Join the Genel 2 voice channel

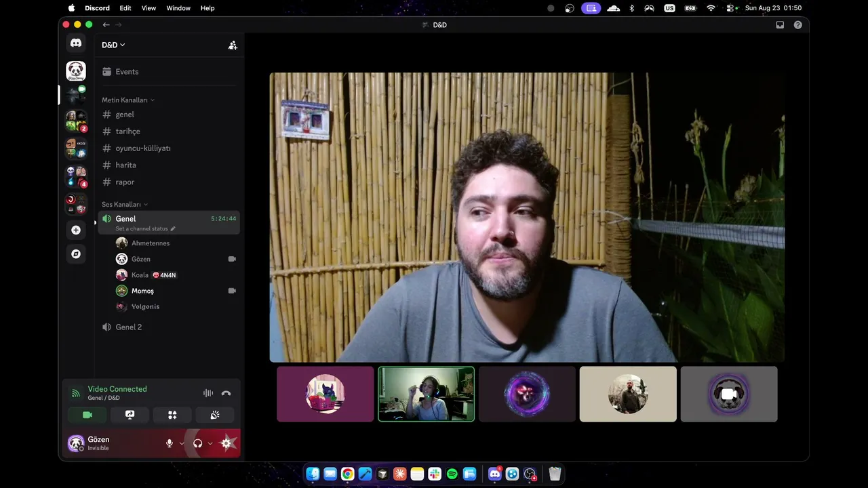[168, 327]
